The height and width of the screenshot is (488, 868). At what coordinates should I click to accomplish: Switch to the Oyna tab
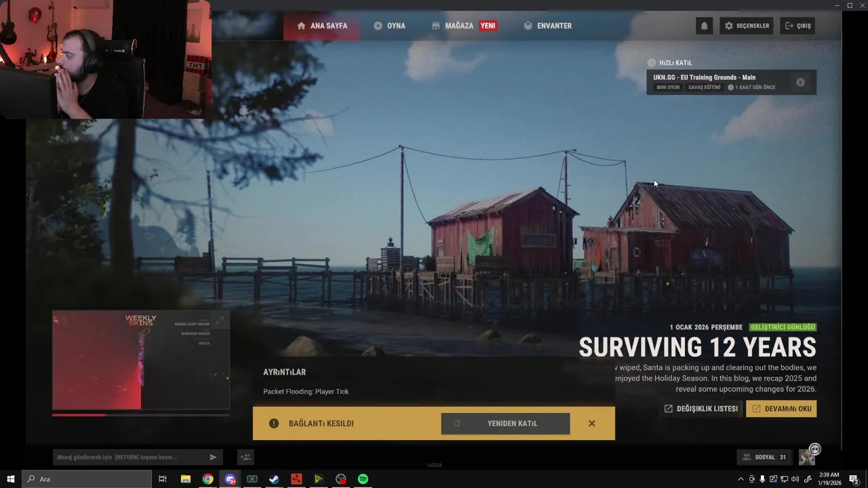pos(389,26)
